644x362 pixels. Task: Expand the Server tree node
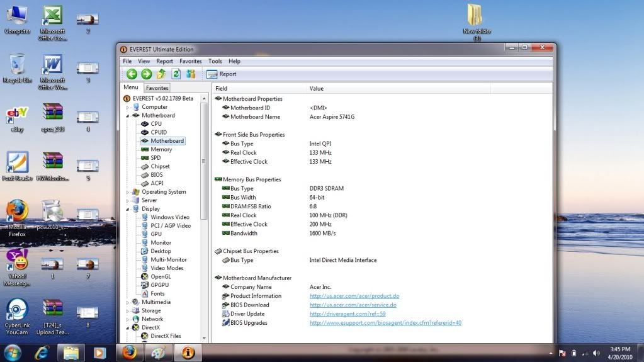(x=128, y=201)
